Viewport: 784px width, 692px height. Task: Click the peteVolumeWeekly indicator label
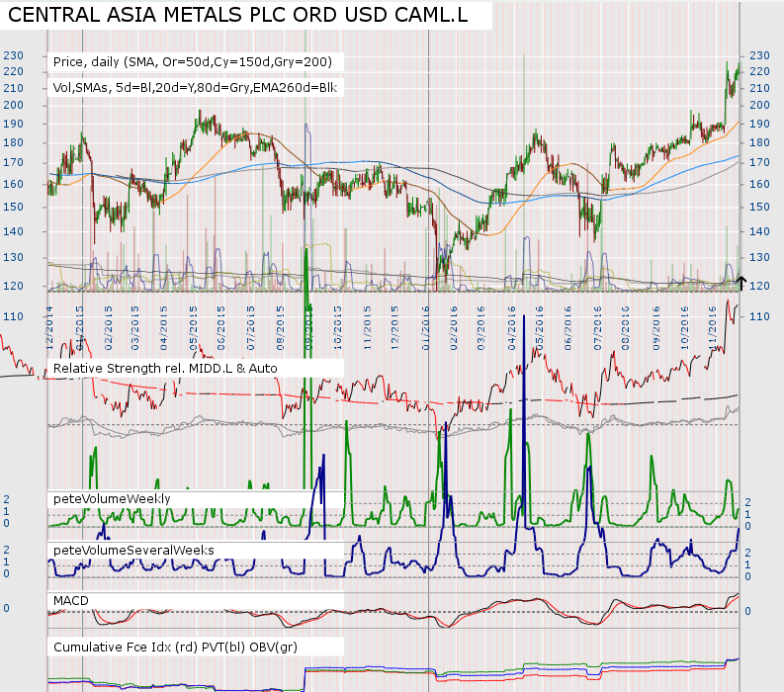(112, 499)
